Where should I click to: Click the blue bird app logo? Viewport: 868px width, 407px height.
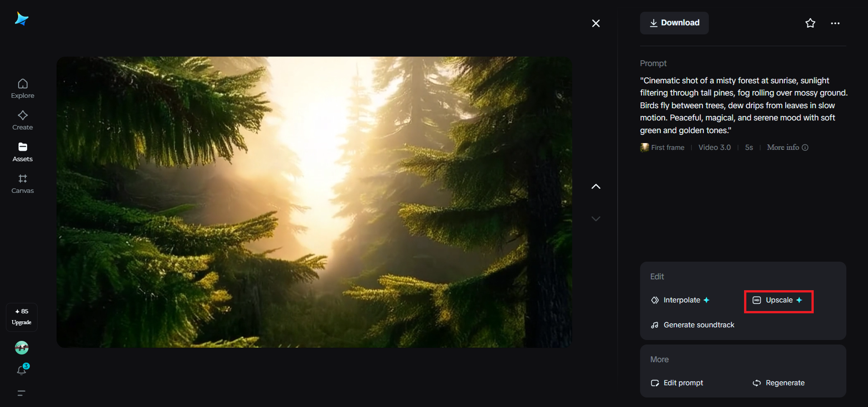tap(21, 19)
